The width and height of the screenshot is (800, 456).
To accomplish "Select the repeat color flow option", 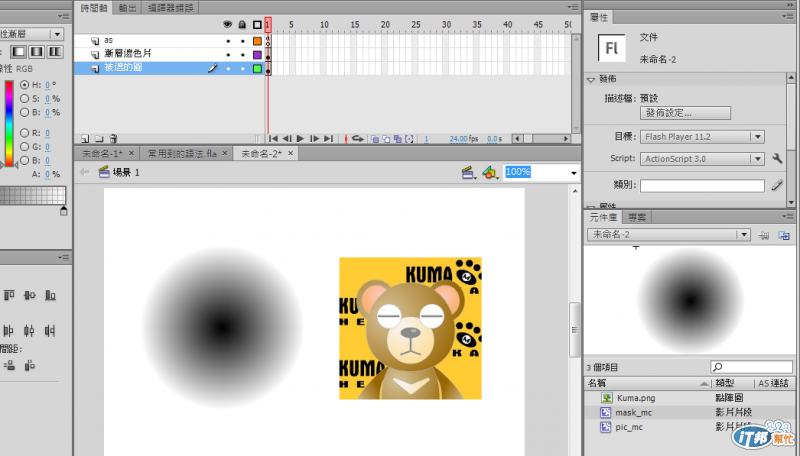I will click(55, 52).
